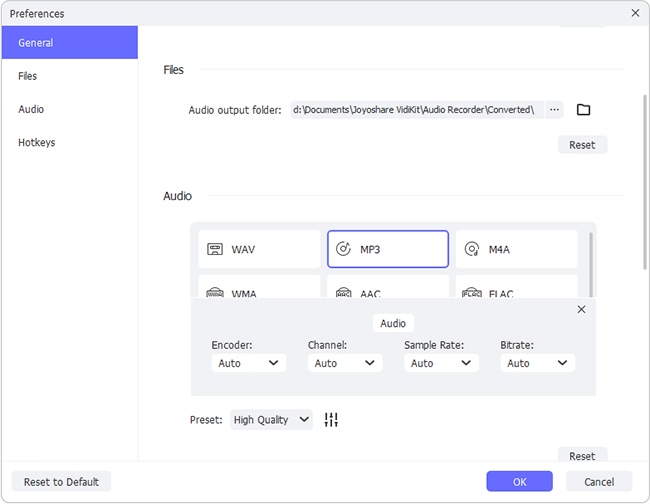
Task: Switch to the General section
Action: [x=70, y=42]
